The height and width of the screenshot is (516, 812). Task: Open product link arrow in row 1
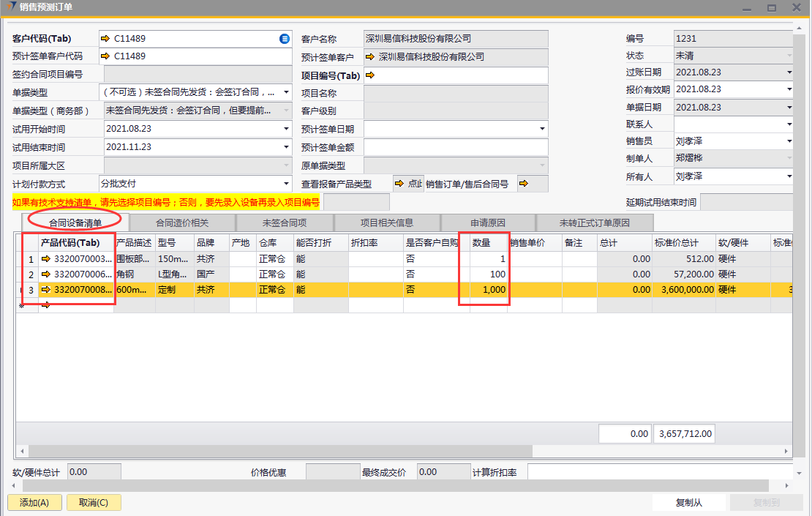pyautogui.click(x=47, y=259)
